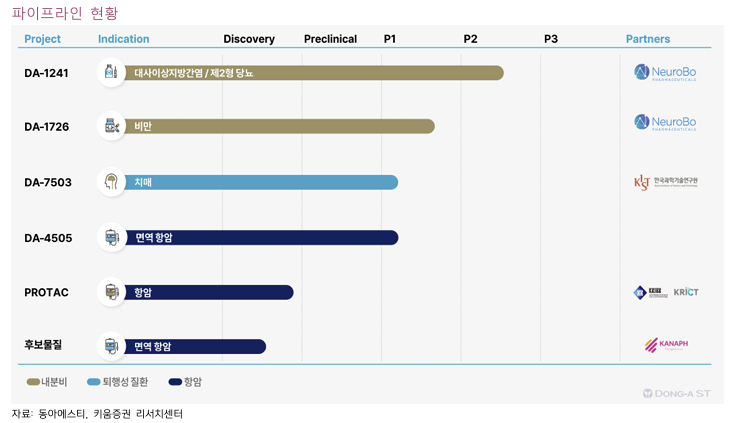Click the indication icon in the 후보물질 row
730x423 pixels.
[x=110, y=346]
